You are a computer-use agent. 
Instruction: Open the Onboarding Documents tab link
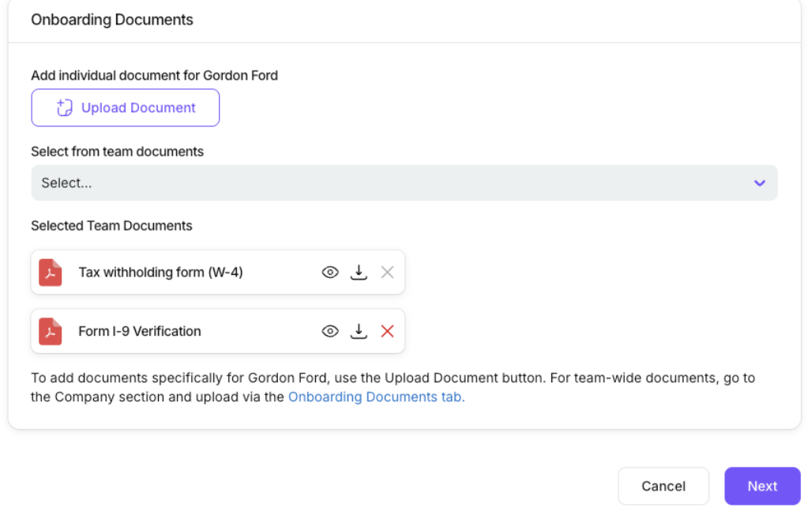click(x=376, y=397)
